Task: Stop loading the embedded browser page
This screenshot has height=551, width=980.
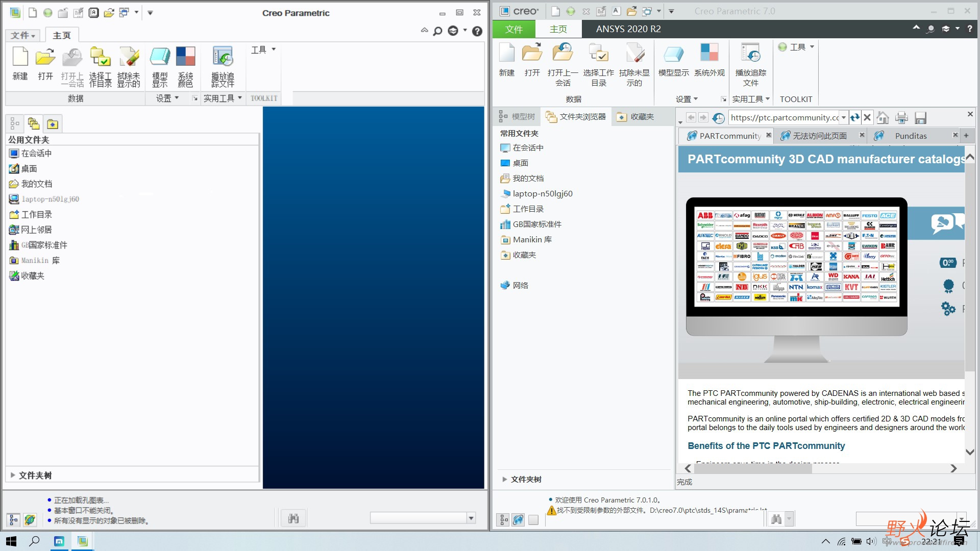Action: click(x=867, y=118)
